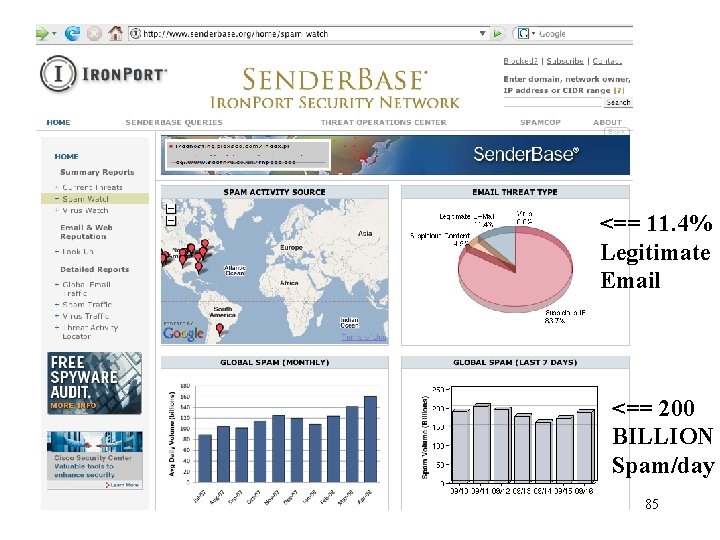Click Learn More on Cisco banner

pyautogui.click(x=122, y=485)
